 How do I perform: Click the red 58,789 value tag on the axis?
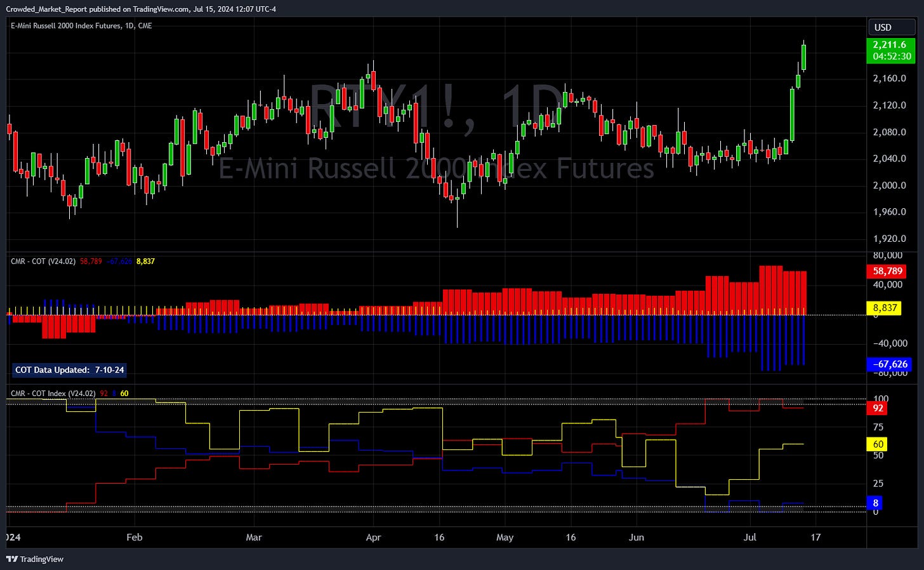tap(887, 271)
